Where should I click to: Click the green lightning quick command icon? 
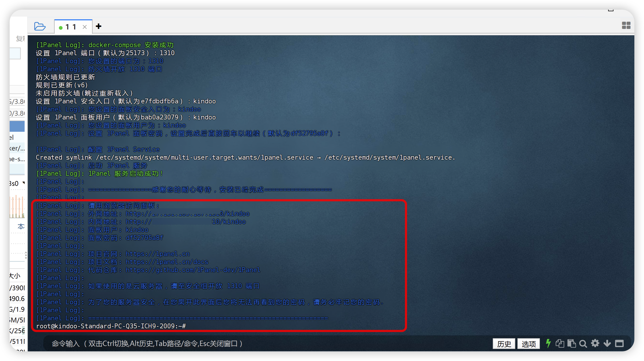point(548,343)
